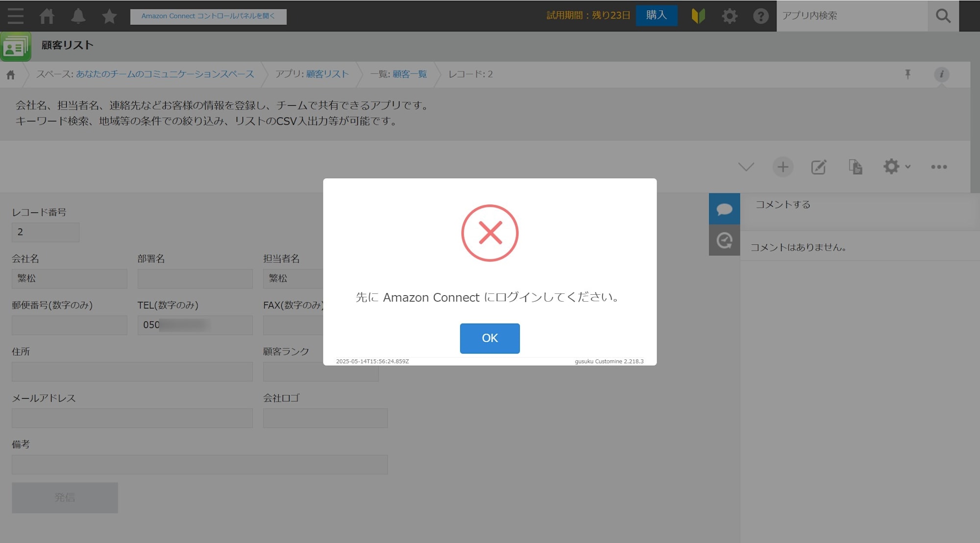Open the change history tab icon
The width and height of the screenshot is (980, 543).
click(724, 240)
